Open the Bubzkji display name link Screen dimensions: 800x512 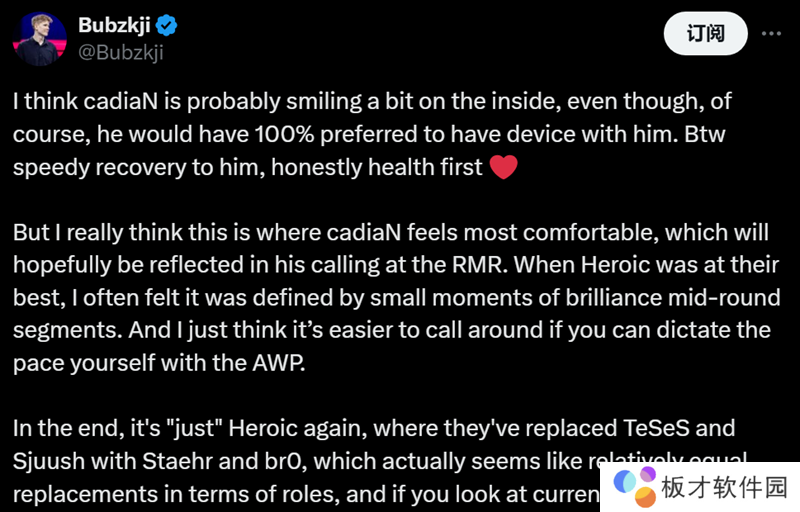(113, 23)
